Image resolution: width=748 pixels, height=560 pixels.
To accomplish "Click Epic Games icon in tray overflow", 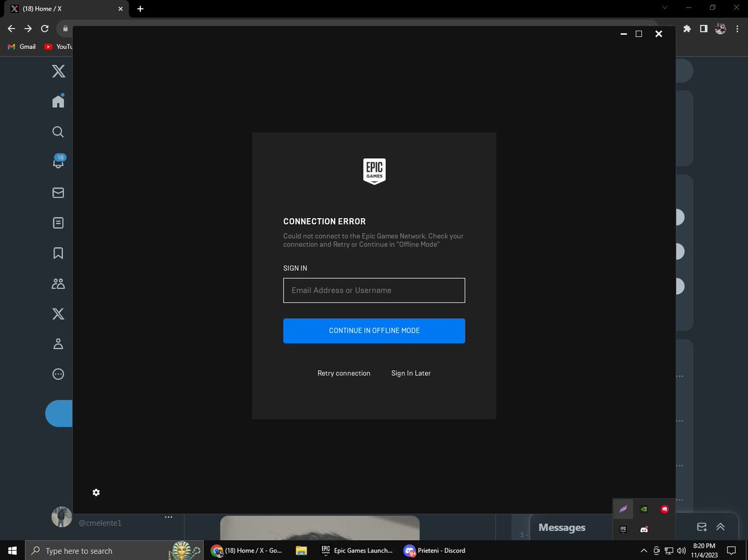I will 623,529.
